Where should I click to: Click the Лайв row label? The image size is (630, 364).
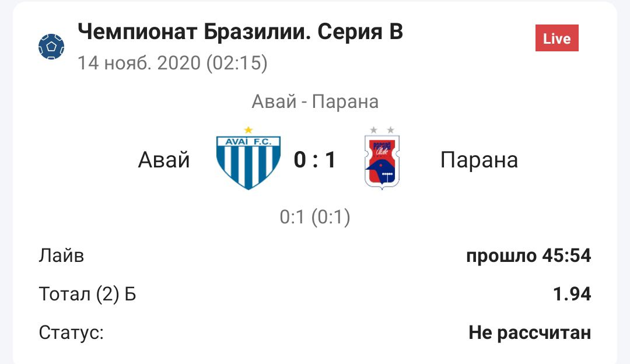click(x=61, y=256)
